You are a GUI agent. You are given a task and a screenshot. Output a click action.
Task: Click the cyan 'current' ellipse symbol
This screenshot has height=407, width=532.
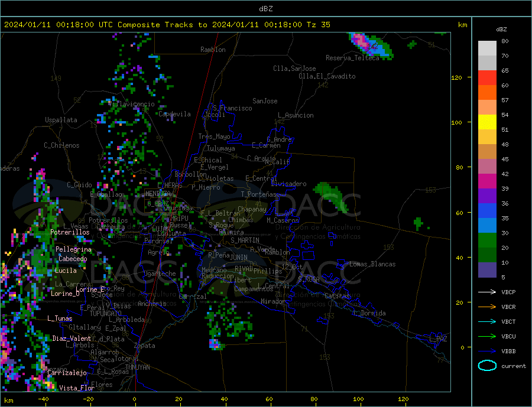click(x=487, y=366)
